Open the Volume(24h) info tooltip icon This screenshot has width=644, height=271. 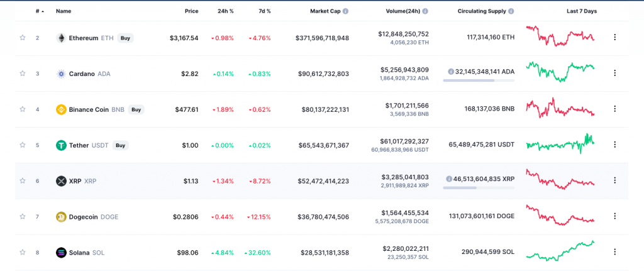point(425,11)
